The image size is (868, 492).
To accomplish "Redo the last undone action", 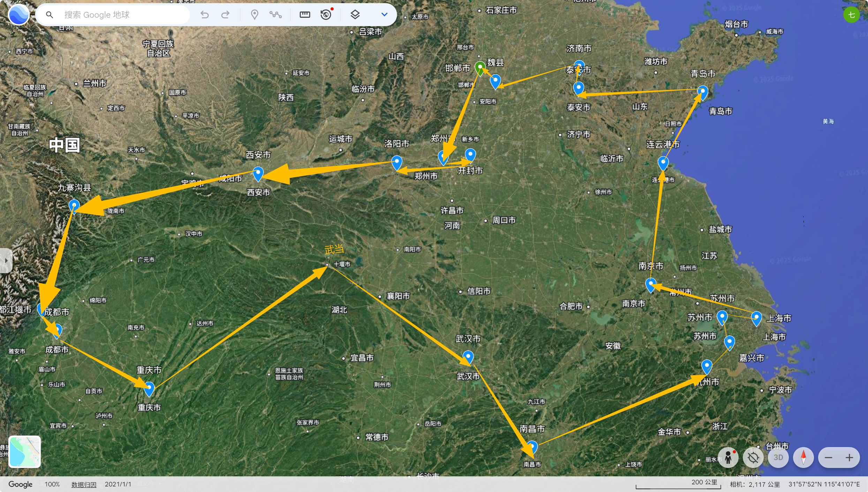I will [226, 15].
